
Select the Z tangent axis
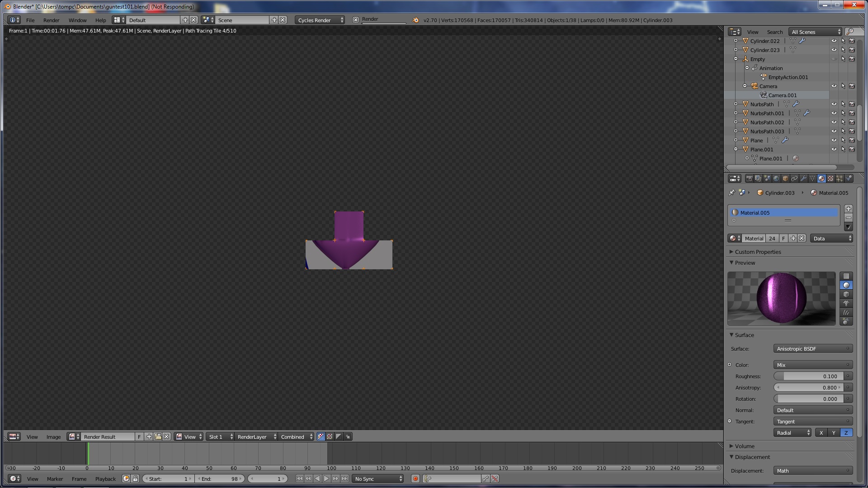click(846, 433)
